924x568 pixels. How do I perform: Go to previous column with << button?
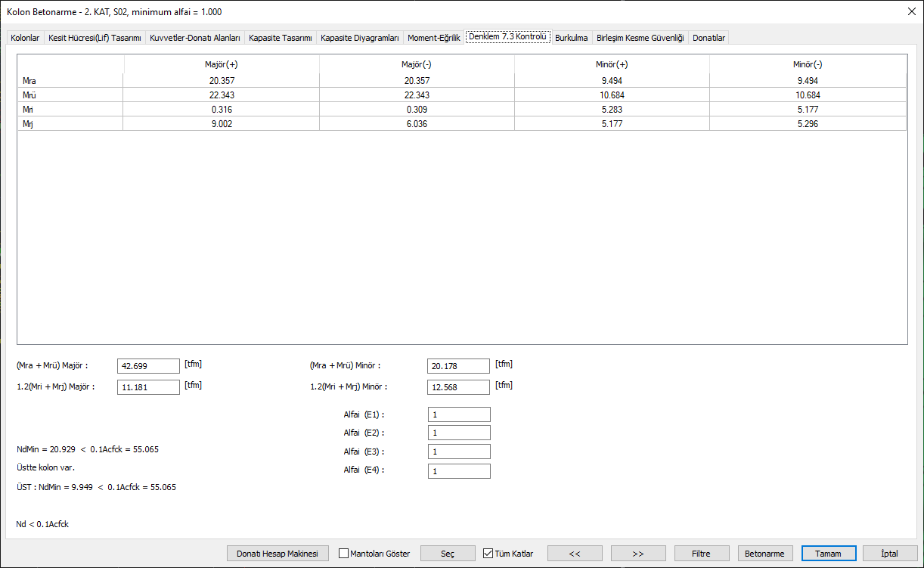575,553
